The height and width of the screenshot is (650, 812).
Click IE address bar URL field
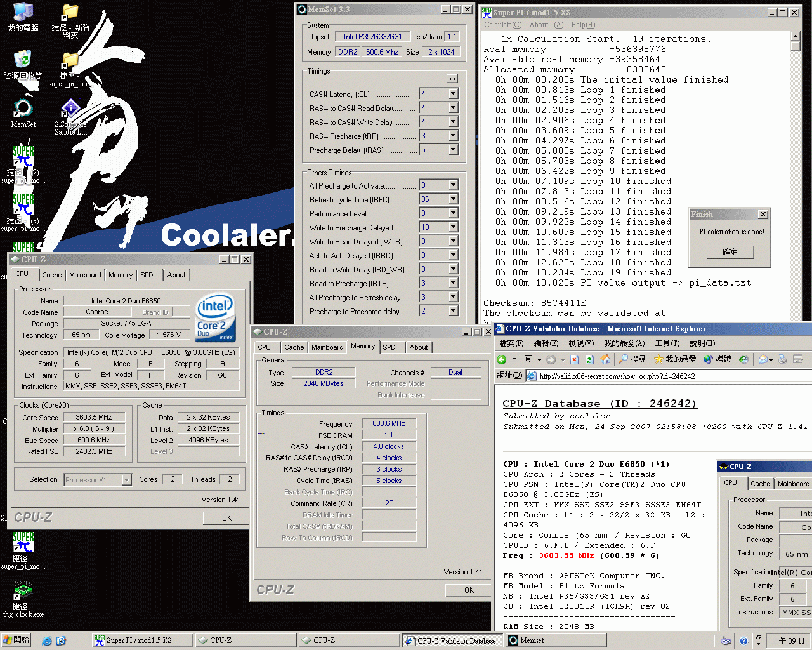[x=669, y=376]
